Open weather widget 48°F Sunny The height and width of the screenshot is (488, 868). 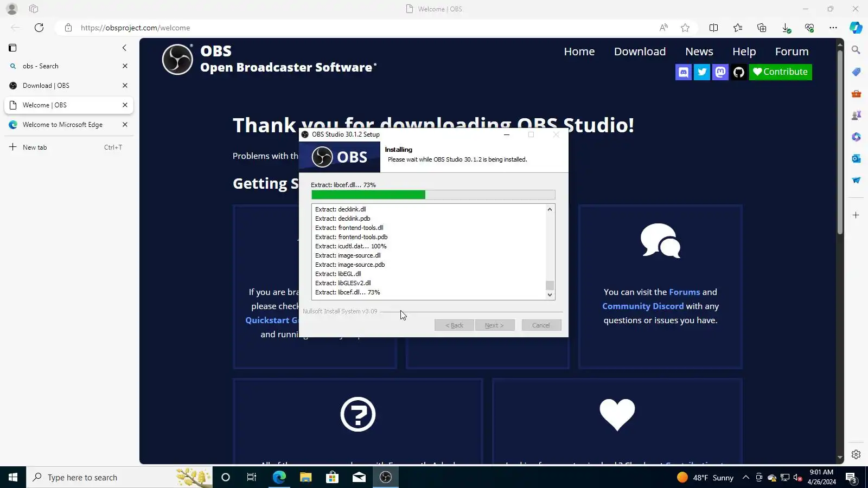(x=705, y=477)
